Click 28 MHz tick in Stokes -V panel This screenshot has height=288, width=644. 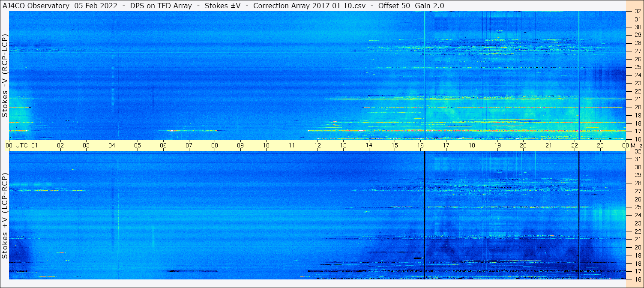tap(638, 43)
